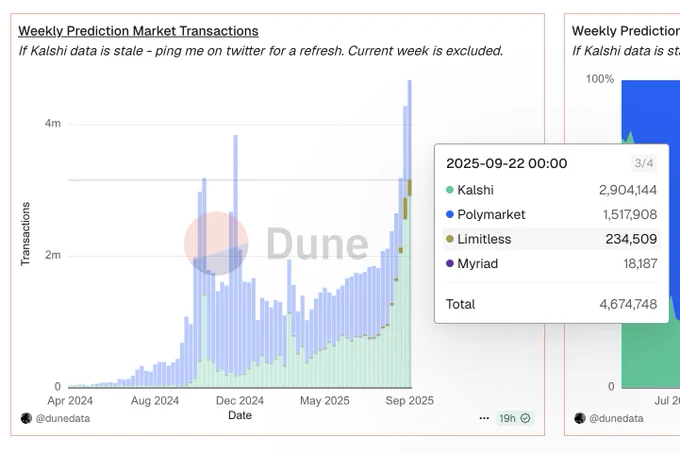
Task: Click the Myriad purple legend dot in tooltip
Action: (450, 263)
